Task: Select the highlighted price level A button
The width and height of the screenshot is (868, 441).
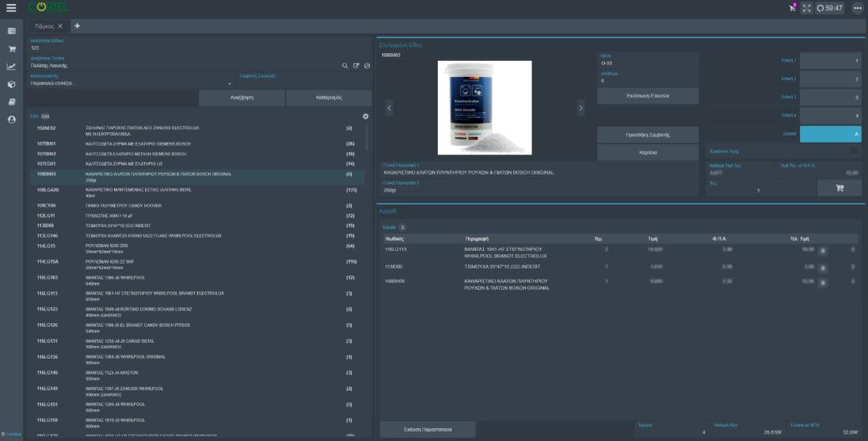Action: [x=831, y=135]
